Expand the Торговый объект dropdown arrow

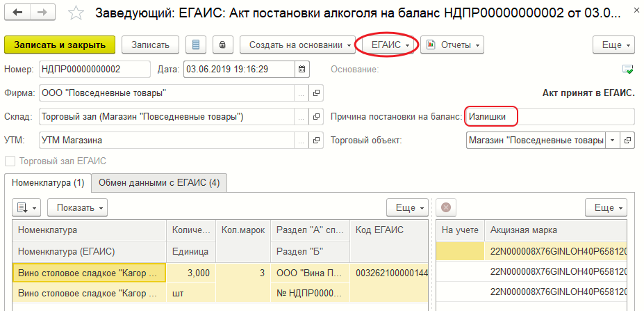[613, 140]
